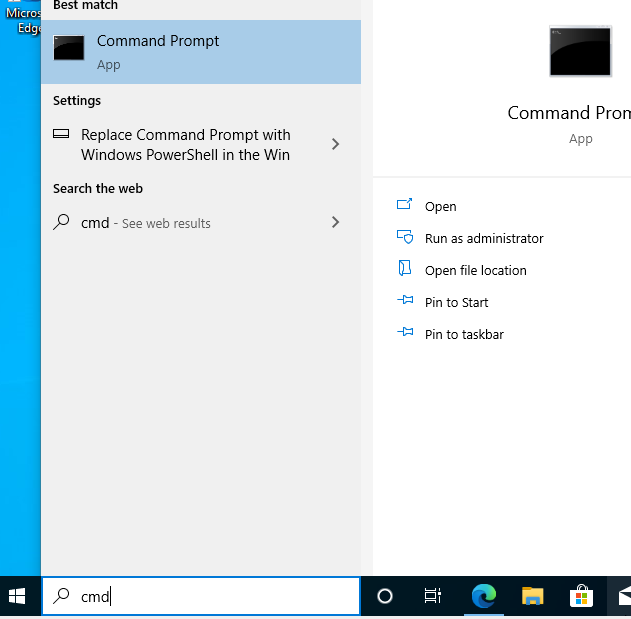Click the Microsoft Edge desktop shortcut
Screen dimensions: 631x619
coord(23,18)
